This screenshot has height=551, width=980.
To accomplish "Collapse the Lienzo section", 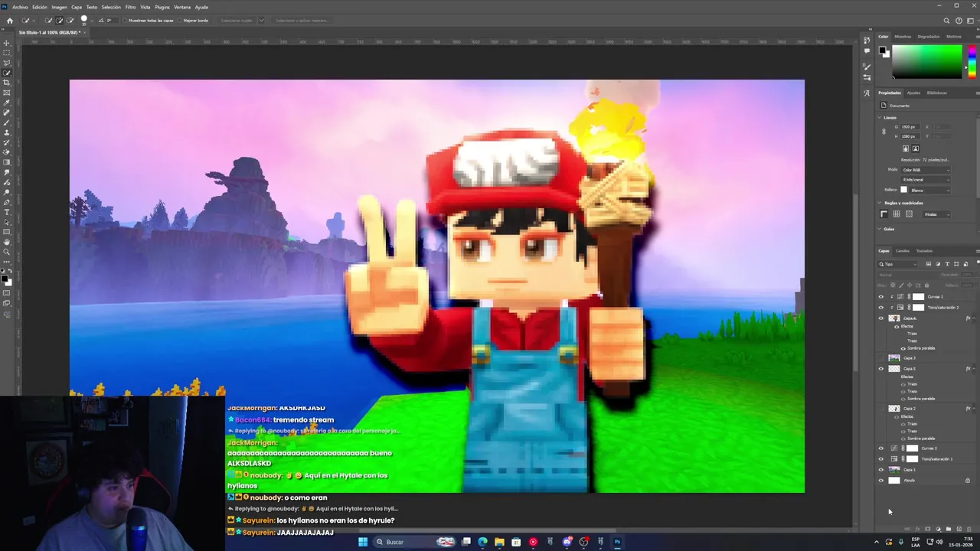I will (880, 118).
